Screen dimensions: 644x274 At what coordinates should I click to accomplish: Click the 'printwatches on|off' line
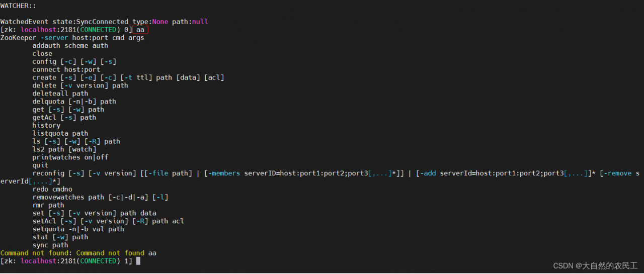coord(70,157)
